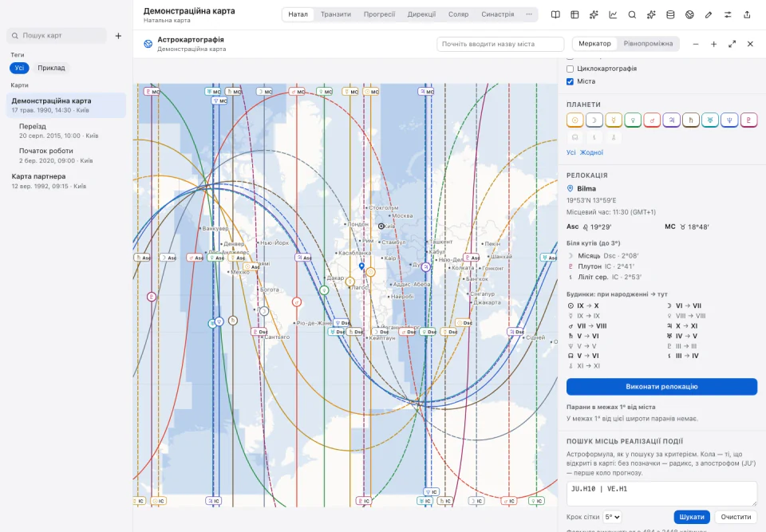Viewport: 766px width, 532px height.
Task: Open the Переїзд entry in chart list
Action: click(66, 131)
